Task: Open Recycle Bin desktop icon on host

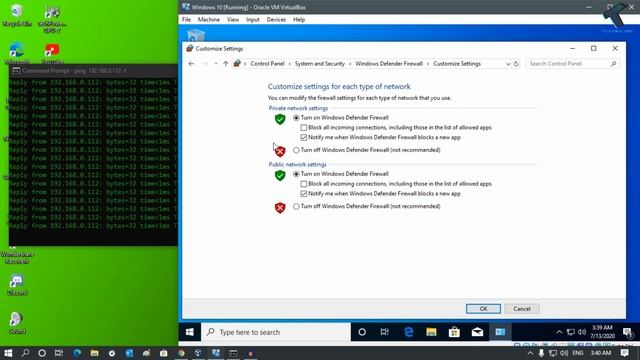Action: click(17, 15)
